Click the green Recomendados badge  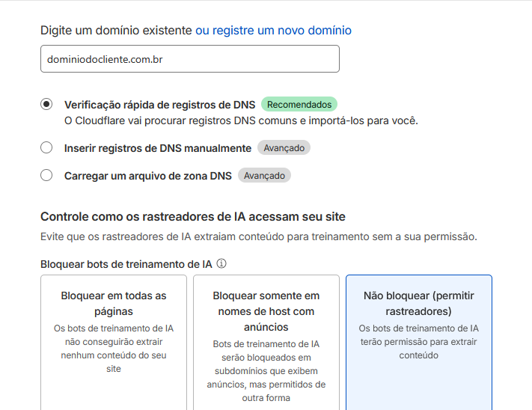point(299,104)
